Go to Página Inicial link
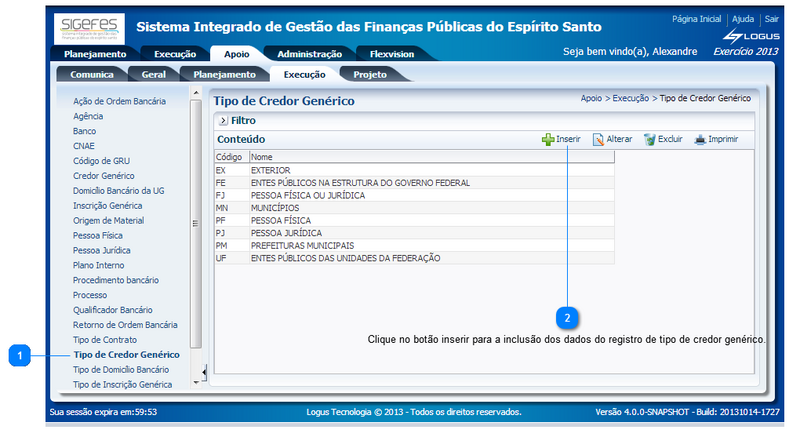 (x=696, y=19)
